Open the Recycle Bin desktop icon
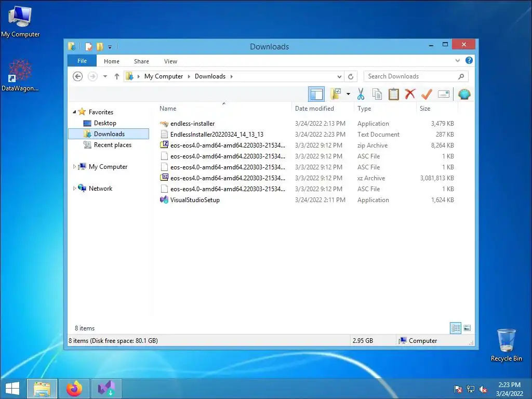This screenshot has height=399, width=532. (506, 345)
